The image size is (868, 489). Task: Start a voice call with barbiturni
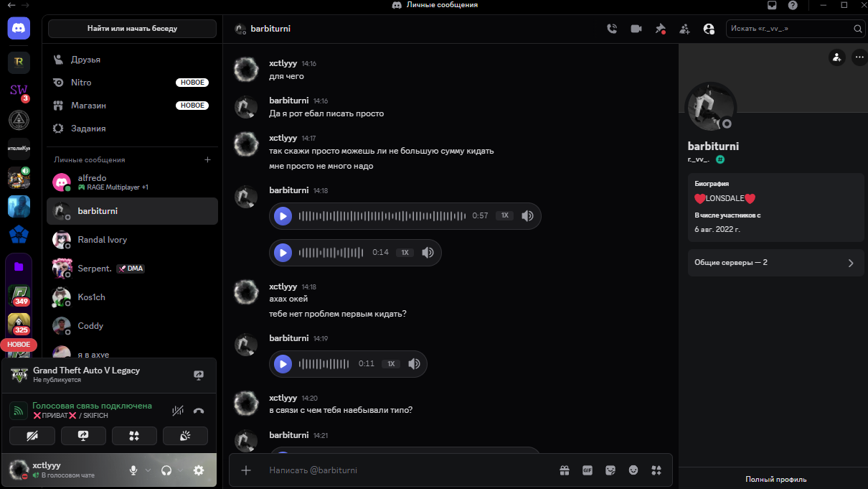point(612,29)
